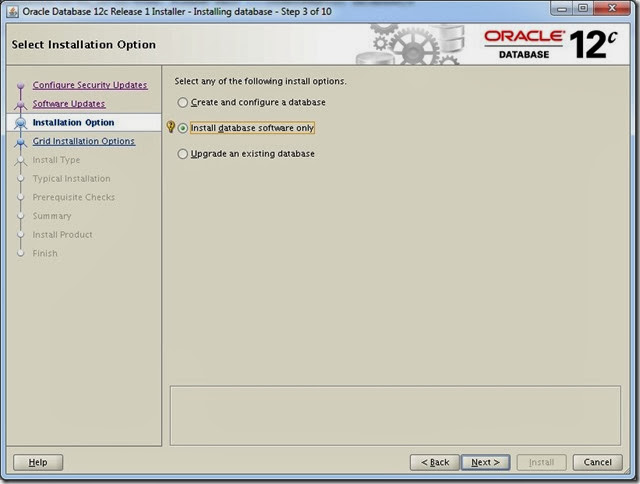Proceed with the Next button
Screen dimensions: 640x484
[x=485, y=462]
